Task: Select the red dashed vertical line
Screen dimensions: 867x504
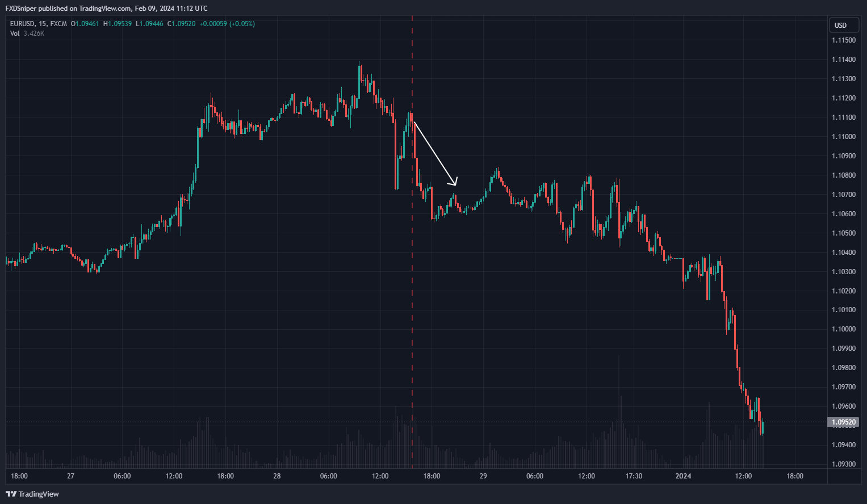Action: pyautogui.click(x=412, y=284)
